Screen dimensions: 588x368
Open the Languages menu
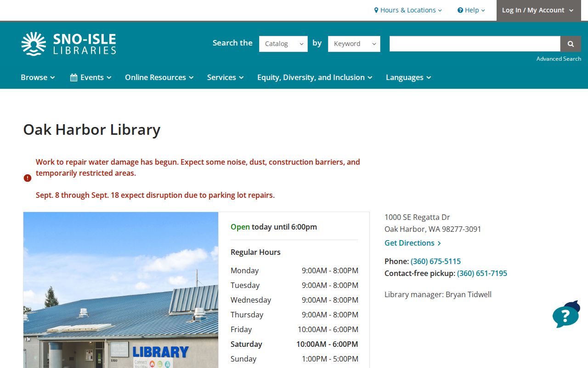point(408,77)
